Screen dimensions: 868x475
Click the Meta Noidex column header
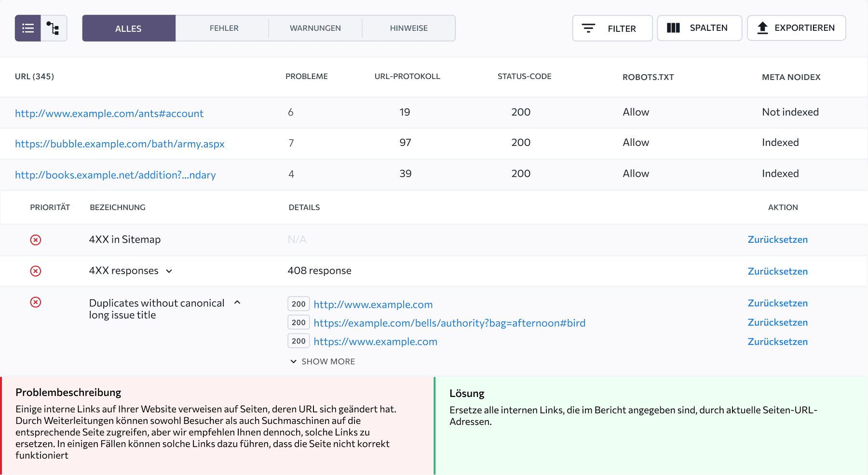coord(791,77)
